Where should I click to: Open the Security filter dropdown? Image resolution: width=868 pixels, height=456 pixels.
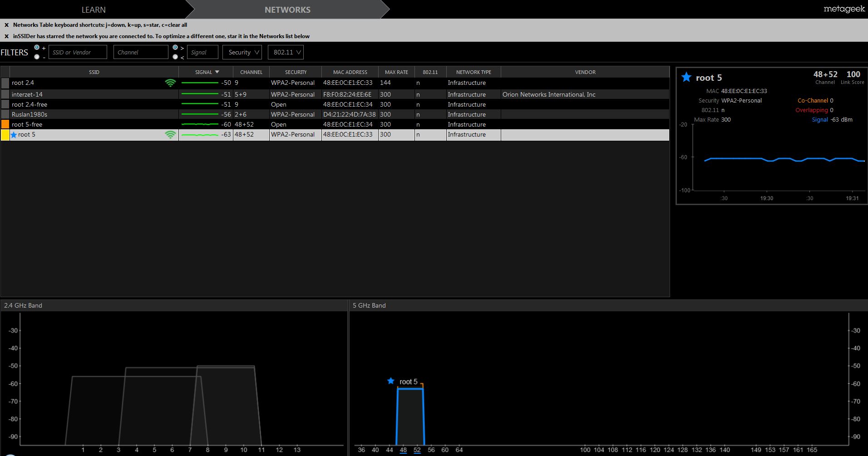tap(242, 52)
